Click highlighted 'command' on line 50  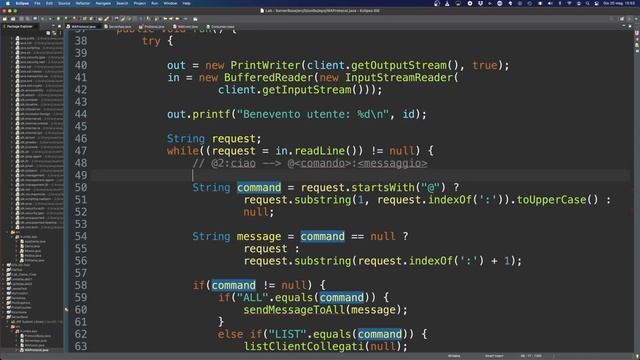(x=259, y=188)
